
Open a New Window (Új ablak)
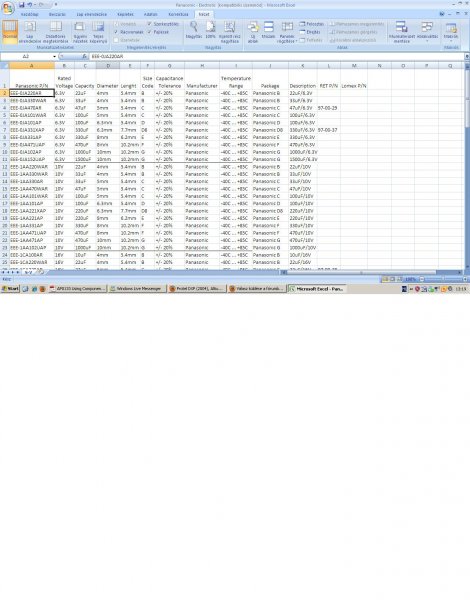[253, 32]
